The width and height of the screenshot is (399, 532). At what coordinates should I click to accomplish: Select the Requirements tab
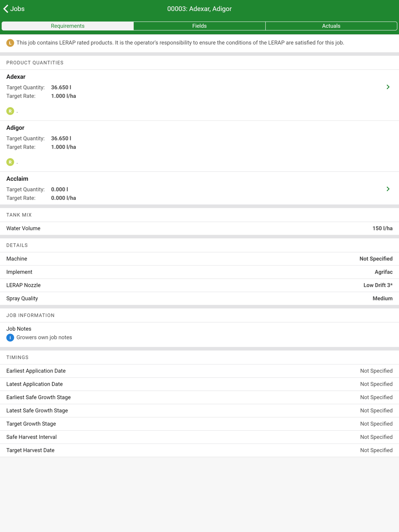click(68, 26)
